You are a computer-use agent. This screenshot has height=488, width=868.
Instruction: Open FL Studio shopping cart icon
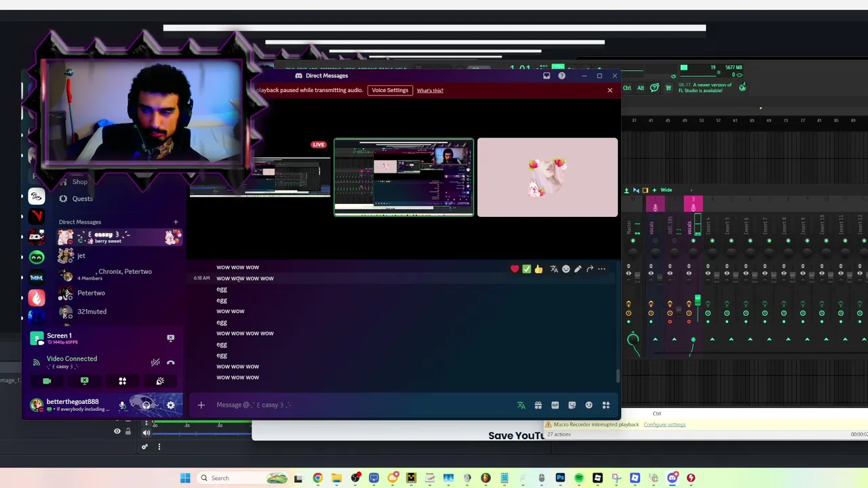point(668,87)
